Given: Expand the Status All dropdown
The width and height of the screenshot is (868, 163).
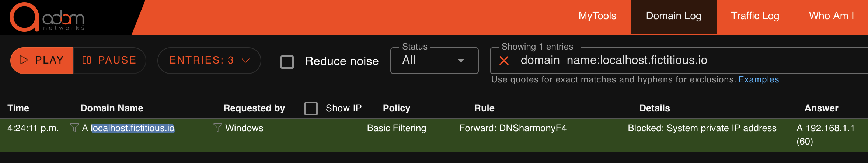Looking at the screenshot, I should point(435,61).
